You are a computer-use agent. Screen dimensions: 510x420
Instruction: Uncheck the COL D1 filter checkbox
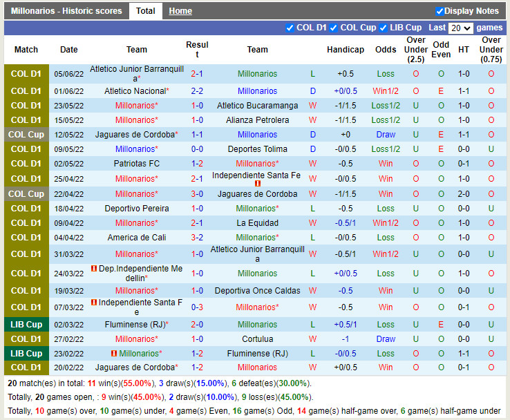[x=290, y=28]
